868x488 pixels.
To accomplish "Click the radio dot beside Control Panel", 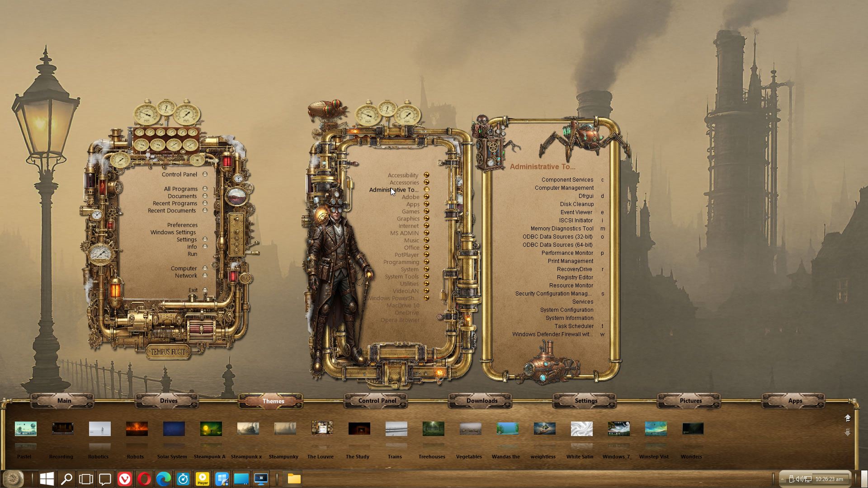I will 205,174.
